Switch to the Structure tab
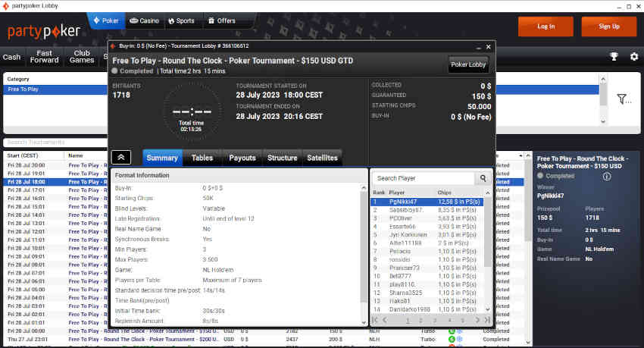Screen dimensions: 644x348 click(x=282, y=158)
